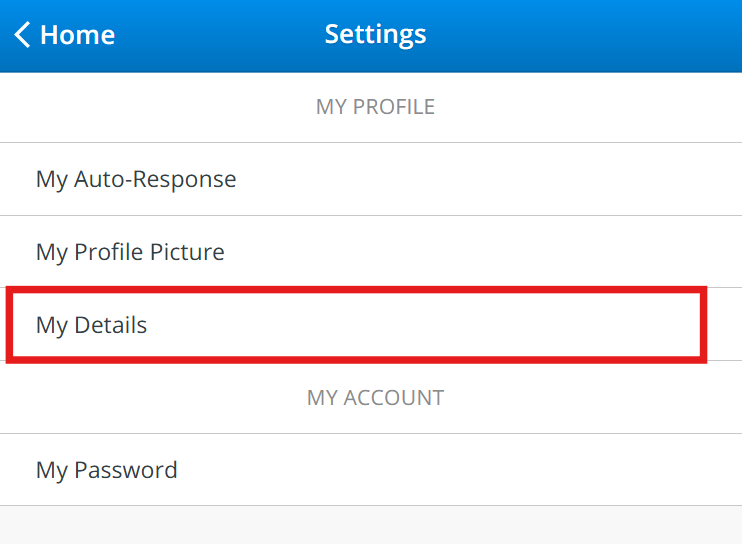Tap the "My Auto-Response" text label
742x544 pixels.
coord(136,180)
